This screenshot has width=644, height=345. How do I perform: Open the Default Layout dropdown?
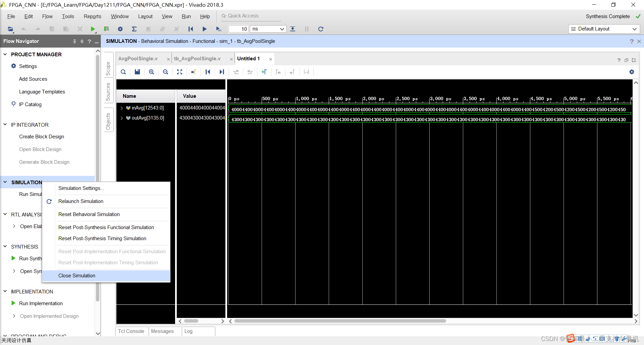(x=604, y=29)
